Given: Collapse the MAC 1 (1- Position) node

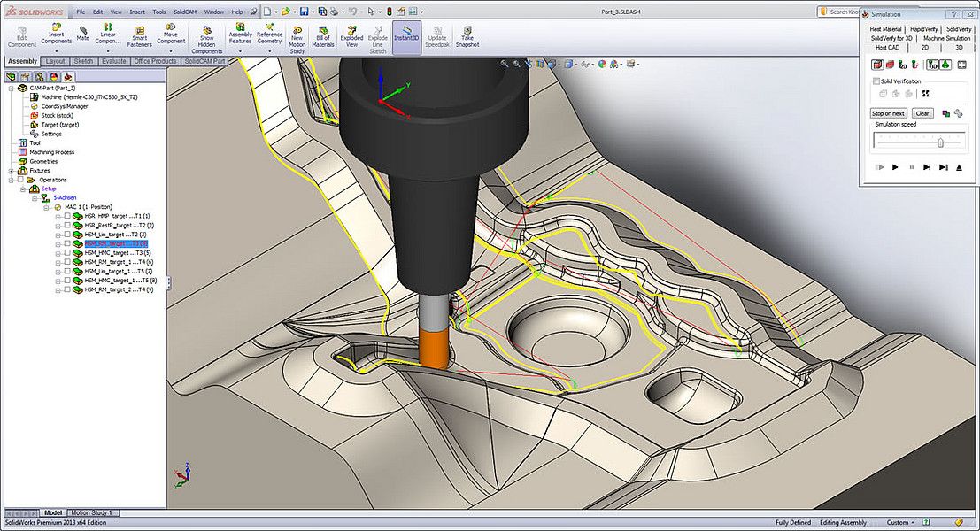Looking at the screenshot, I should coord(46,207).
